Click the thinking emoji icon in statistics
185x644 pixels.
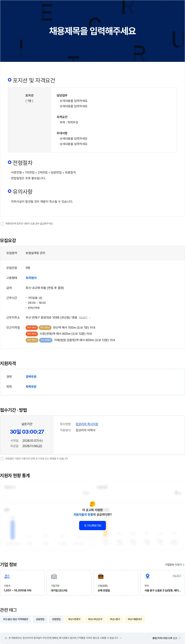click(92, 504)
